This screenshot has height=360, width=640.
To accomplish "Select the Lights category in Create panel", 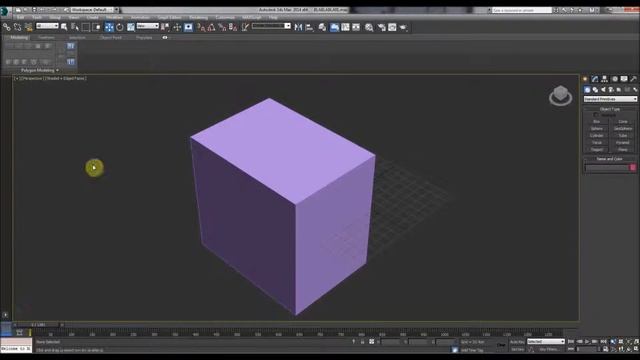I will tap(603, 90).
